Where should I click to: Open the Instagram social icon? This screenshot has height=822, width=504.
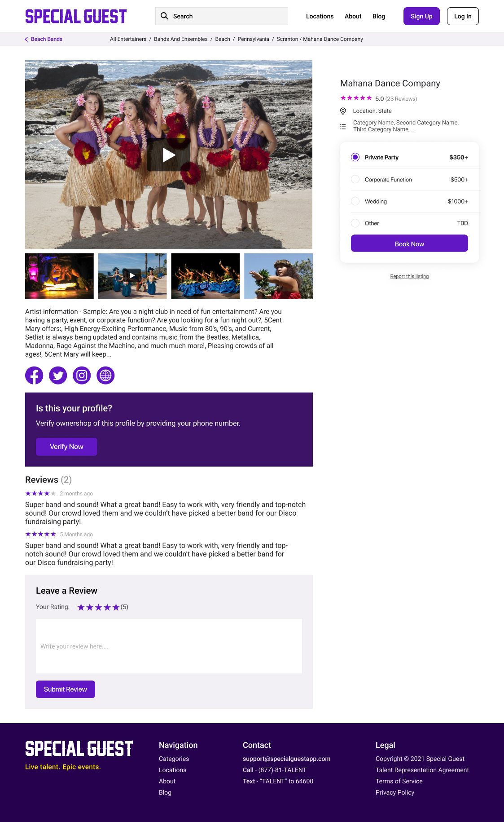(x=82, y=376)
